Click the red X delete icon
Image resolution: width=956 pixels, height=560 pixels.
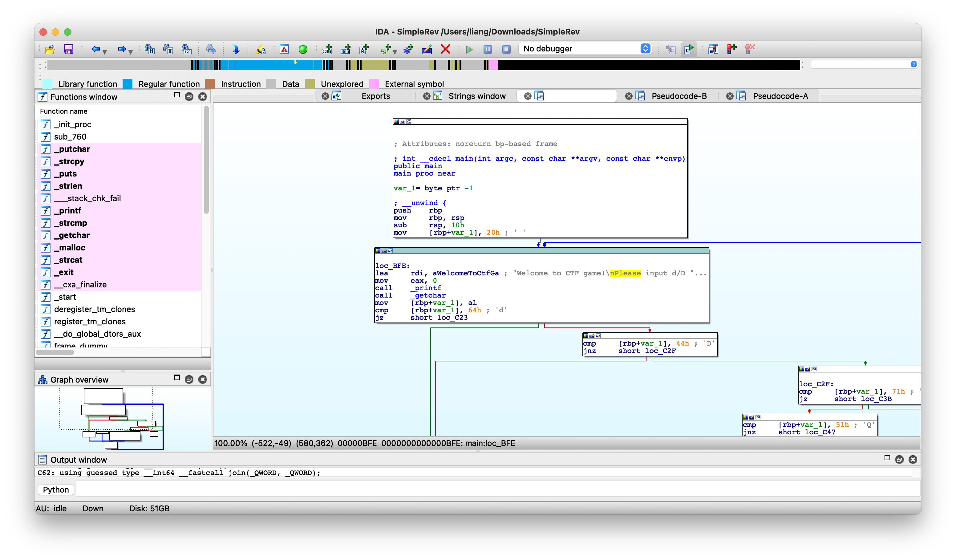(x=445, y=49)
